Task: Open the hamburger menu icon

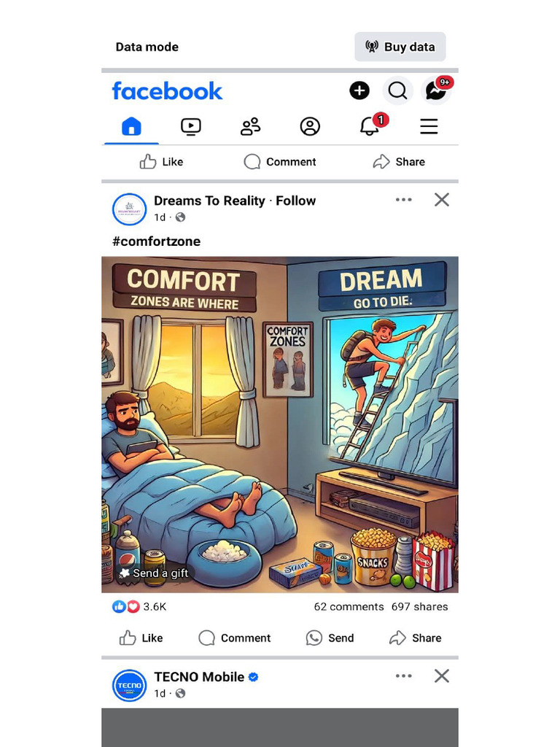Action: point(429,126)
